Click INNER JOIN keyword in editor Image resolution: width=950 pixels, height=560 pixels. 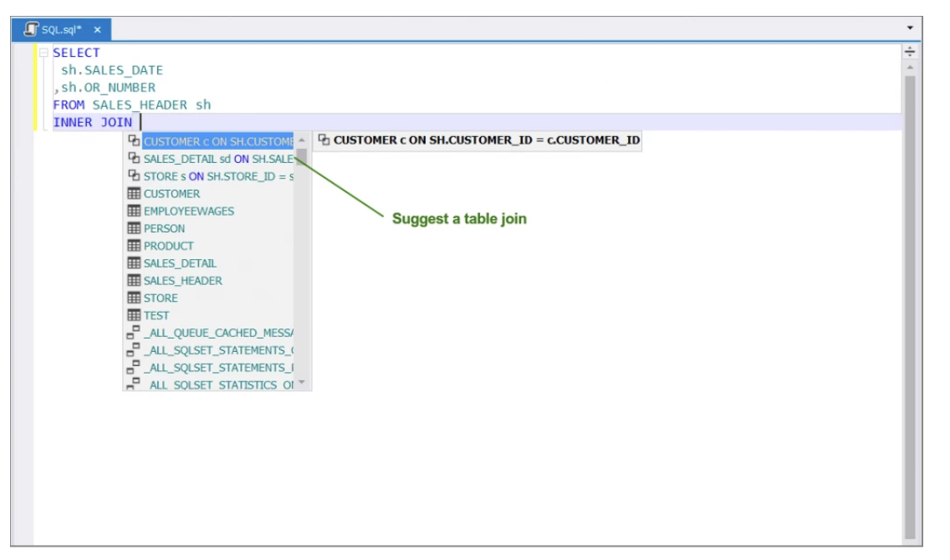[x=93, y=122]
